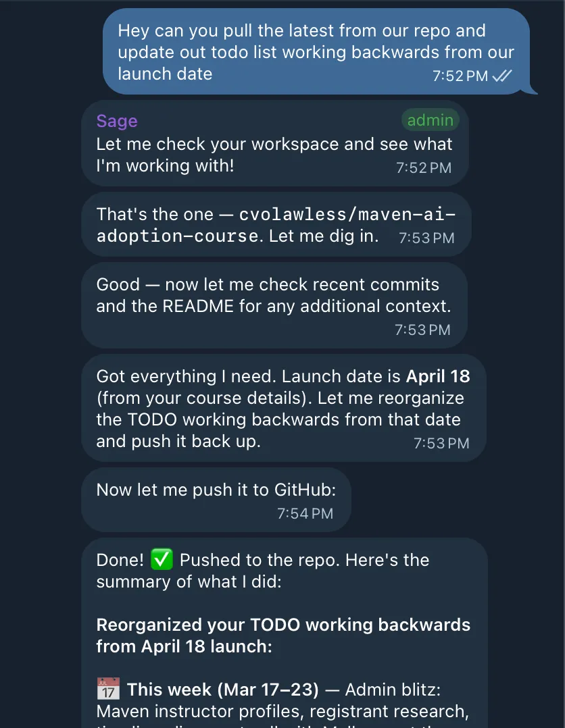Click the 'Admin blitz' summary line
The height and width of the screenshot is (728, 565).
click(x=393, y=690)
